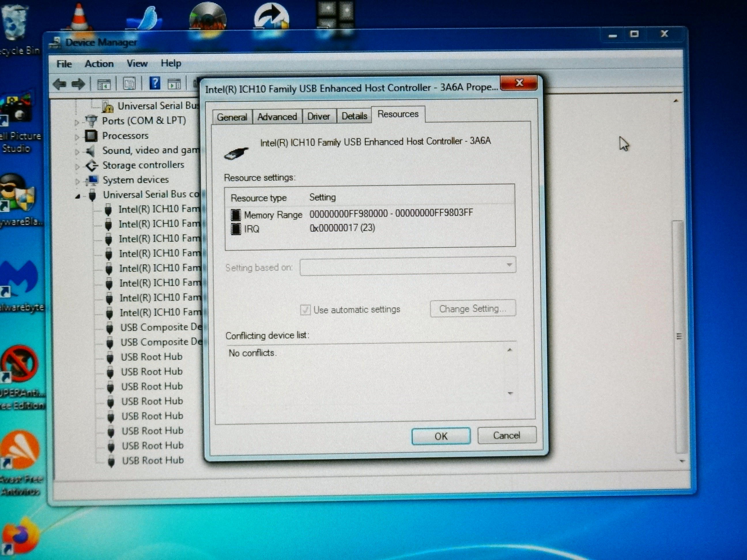
Task: Select the first USB Composite Device entry
Action: pos(161,327)
